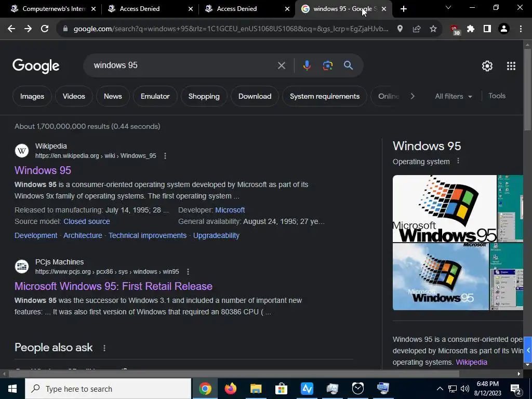Switch to the first Access Denied tab
This screenshot has height=399, width=532.
point(150,9)
